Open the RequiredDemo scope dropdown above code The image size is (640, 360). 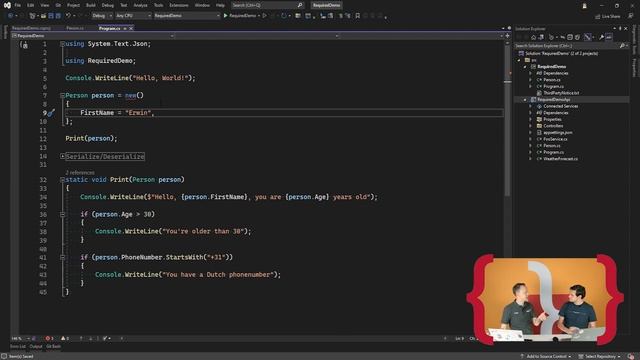pos(93,36)
